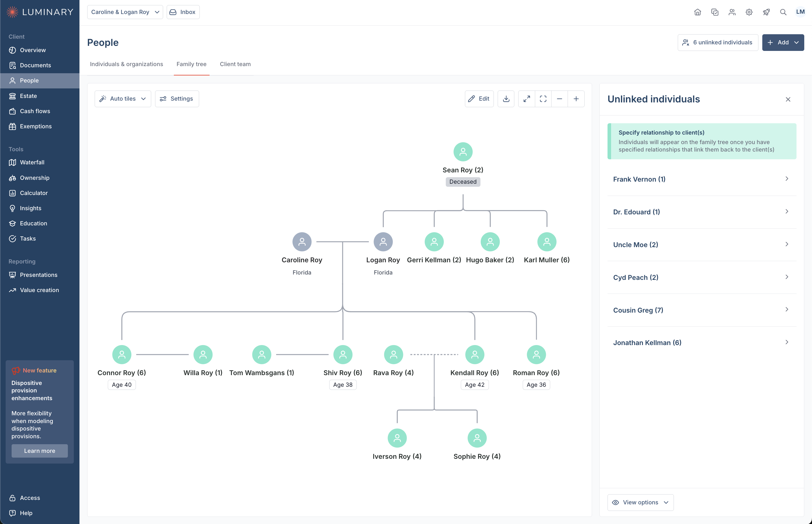812x524 pixels.
Task: Open the users icon in top bar
Action: pos(732,12)
